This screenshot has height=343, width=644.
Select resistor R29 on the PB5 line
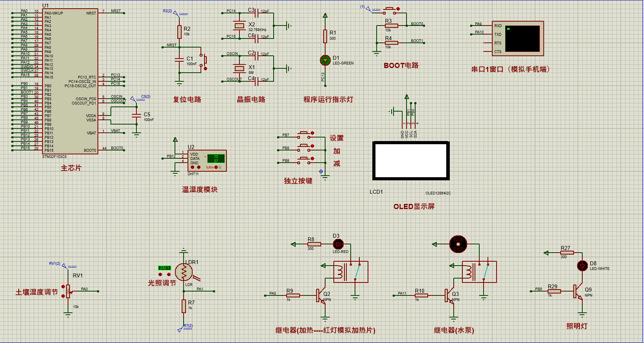(554, 291)
